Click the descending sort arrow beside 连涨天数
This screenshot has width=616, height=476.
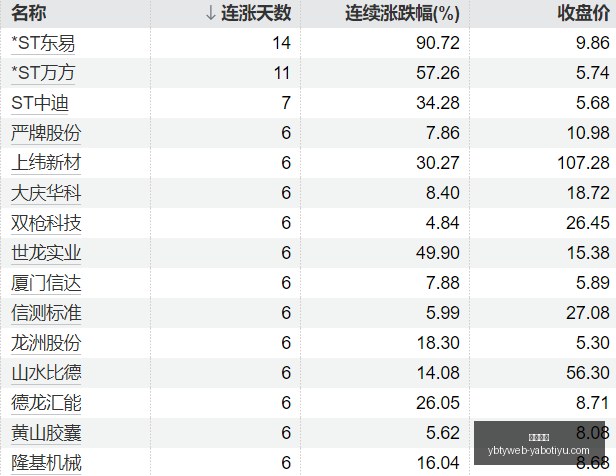(x=211, y=13)
